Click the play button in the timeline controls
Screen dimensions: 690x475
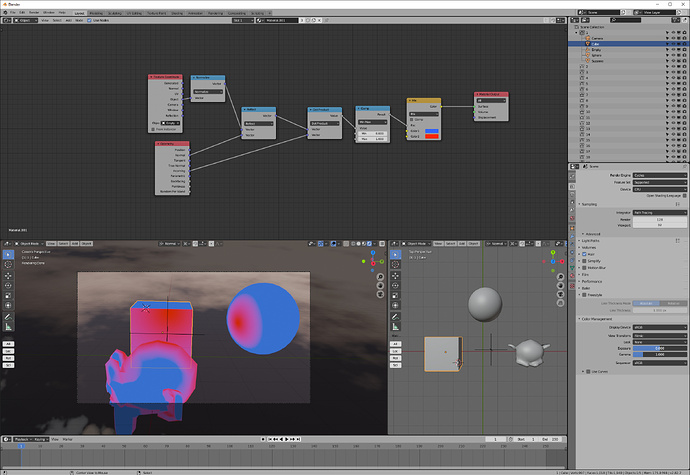(x=287, y=439)
